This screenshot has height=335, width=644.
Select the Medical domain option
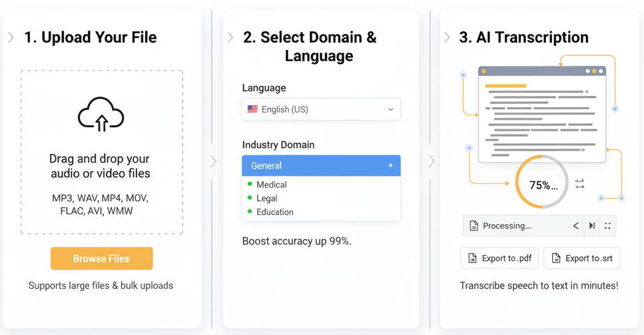coord(271,184)
